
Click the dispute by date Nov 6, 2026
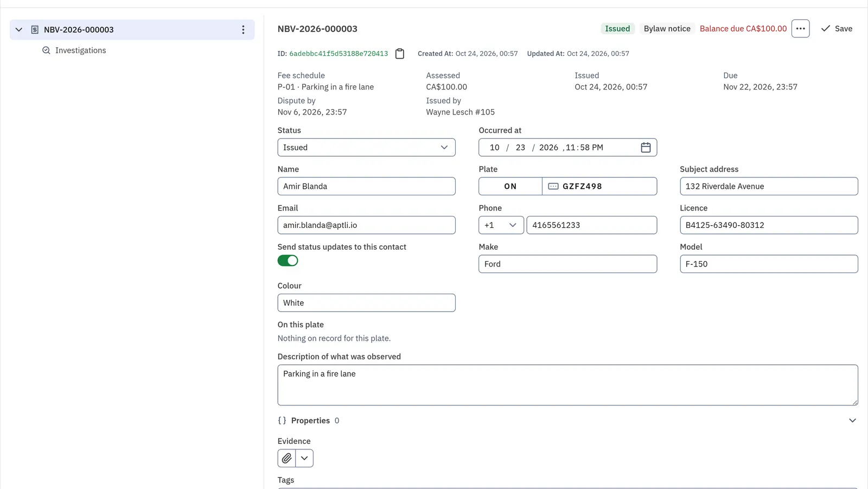(312, 112)
